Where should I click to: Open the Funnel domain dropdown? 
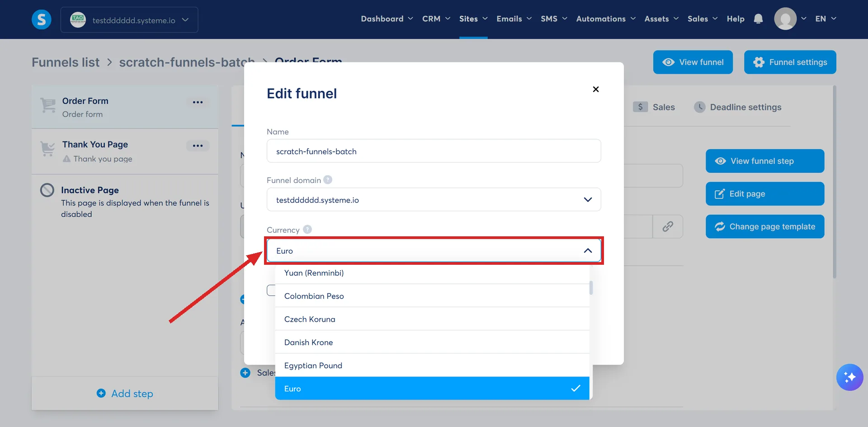[434, 199]
